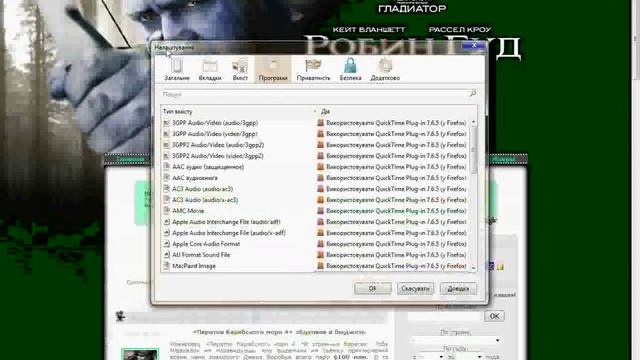Open action dropdown for 3GPP Audio/Video (video/3gpp)

pyautogui.click(x=393, y=134)
